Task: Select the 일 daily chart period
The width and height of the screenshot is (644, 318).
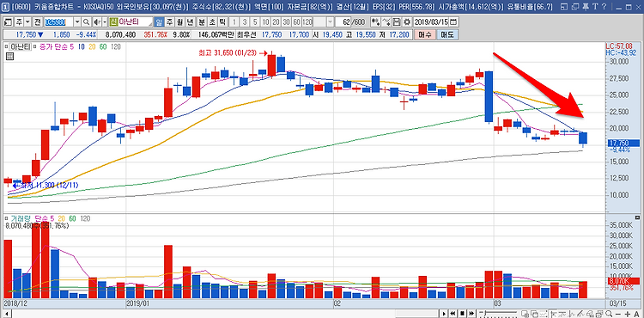Action: [x=159, y=21]
